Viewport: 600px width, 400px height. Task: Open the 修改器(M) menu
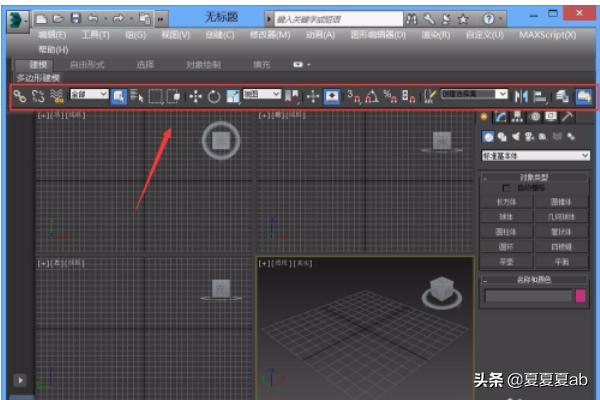point(270,35)
